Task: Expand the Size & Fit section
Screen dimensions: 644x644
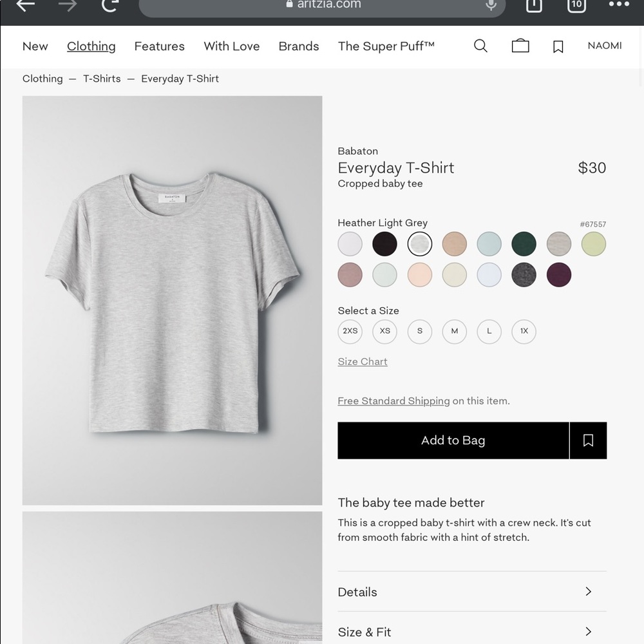Action: point(472,631)
